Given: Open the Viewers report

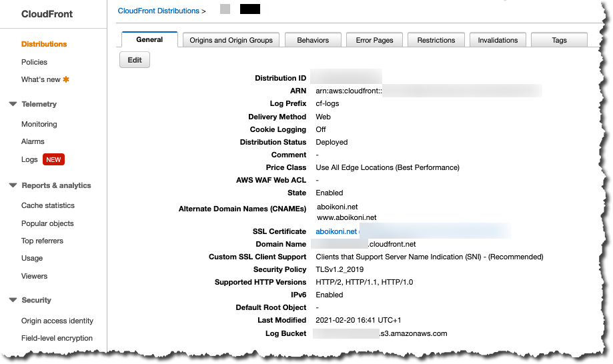Looking at the screenshot, I should click(x=34, y=276).
